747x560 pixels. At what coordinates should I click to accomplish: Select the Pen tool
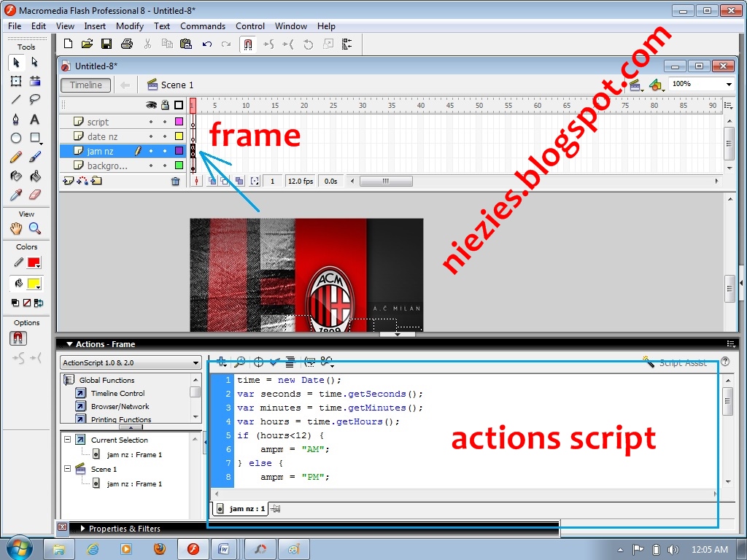(x=16, y=119)
